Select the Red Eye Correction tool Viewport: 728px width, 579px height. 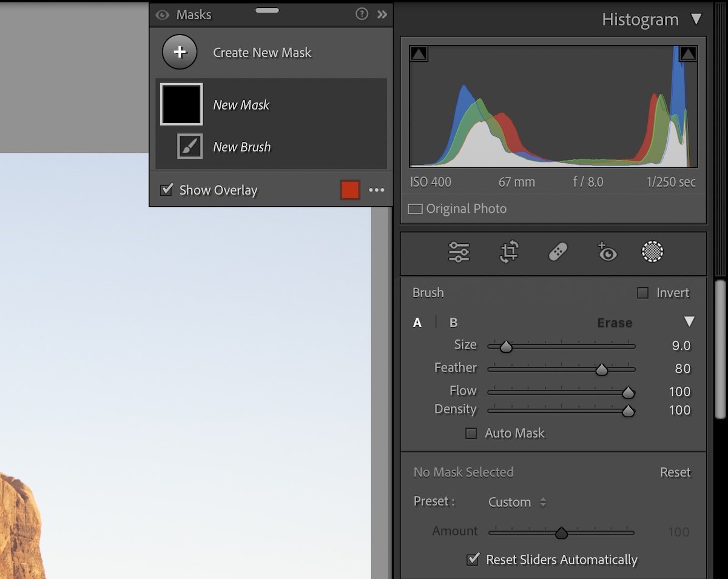tap(607, 252)
